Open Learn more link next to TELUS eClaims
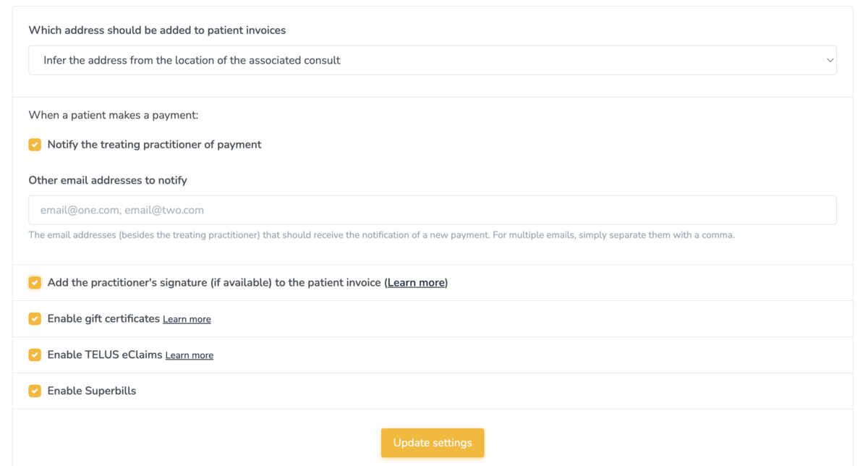868x466 pixels. pos(190,355)
